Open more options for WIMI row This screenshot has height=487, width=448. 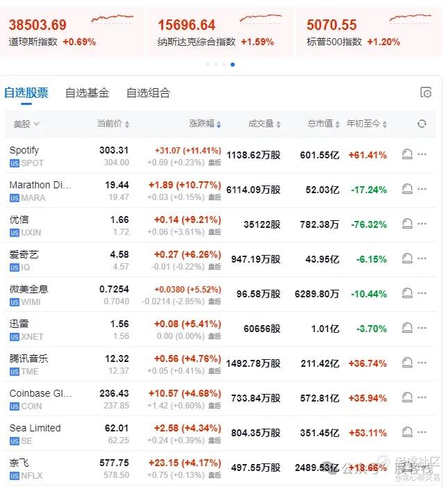pyautogui.click(x=422, y=293)
